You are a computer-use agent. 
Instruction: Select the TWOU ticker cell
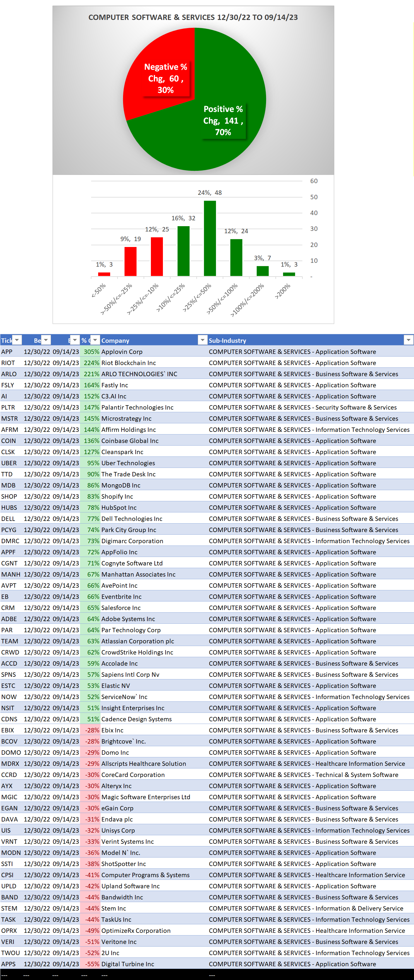(11, 953)
